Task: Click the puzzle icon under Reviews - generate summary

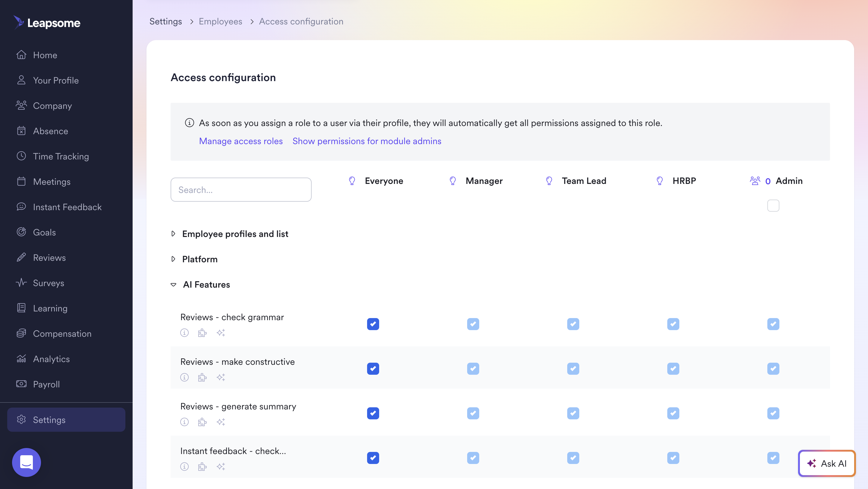Action: [x=202, y=422]
